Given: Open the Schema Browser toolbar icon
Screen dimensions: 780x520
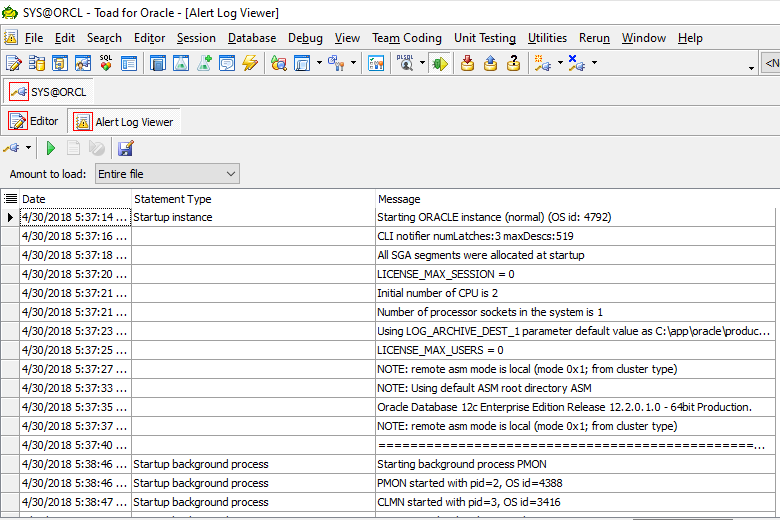Looking at the screenshot, I should pyautogui.click(x=36, y=63).
